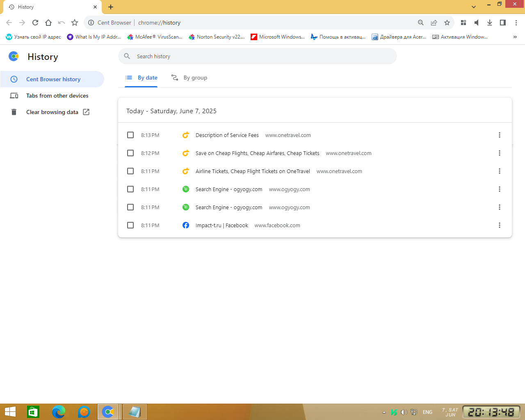Viewport: 525px width, 420px height.
Task: Switch to the By group tab
Action: click(189, 78)
